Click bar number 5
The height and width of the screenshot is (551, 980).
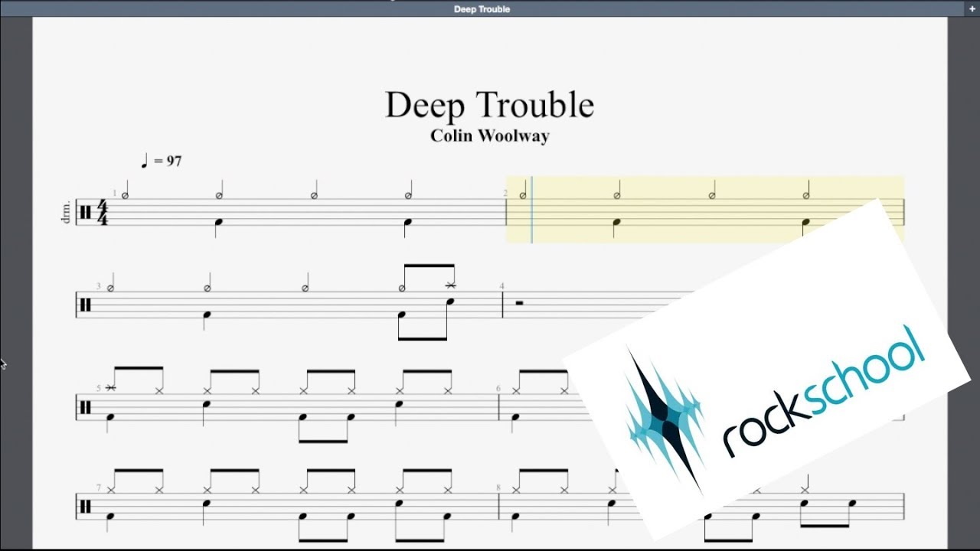point(98,389)
